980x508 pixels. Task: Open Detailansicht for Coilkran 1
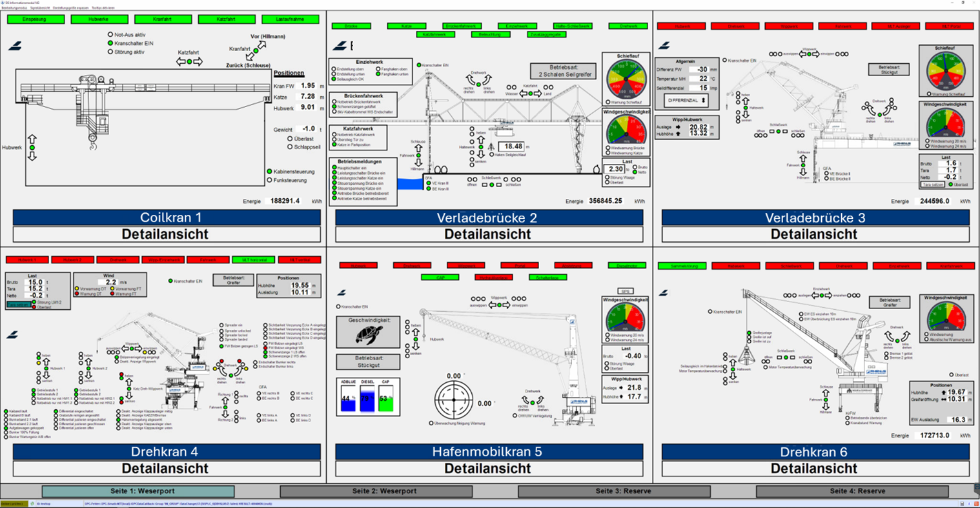click(x=166, y=234)
